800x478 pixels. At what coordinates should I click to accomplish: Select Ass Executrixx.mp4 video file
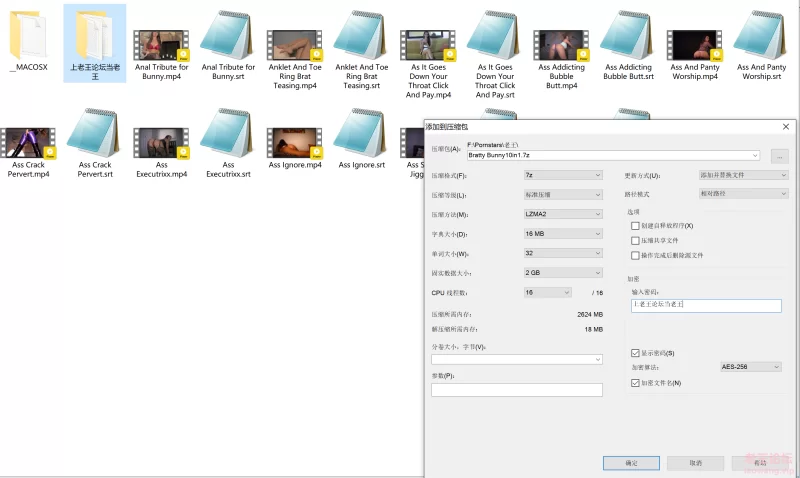pos(161,143)
